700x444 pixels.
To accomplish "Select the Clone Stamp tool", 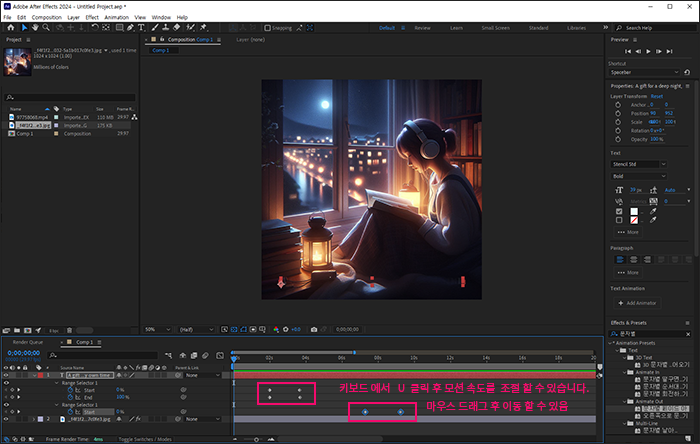I will [165, 28].
